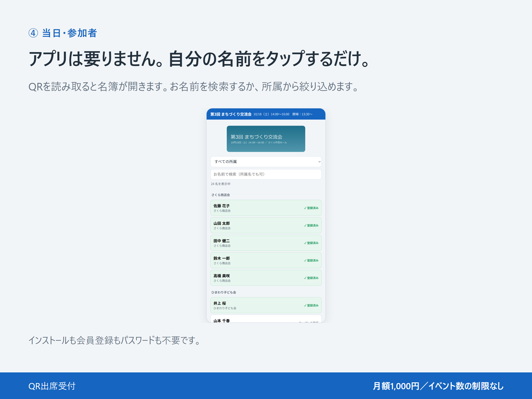Tap the 佐藤 花子 attendee row
Screen dimensions: 532x399
point(266,208)
